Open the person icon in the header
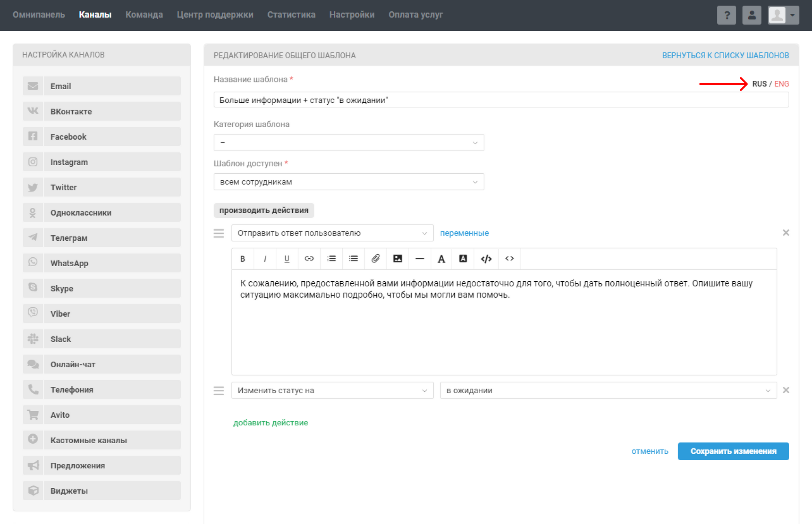The image size is (812, 524). (x=752, y=15)
